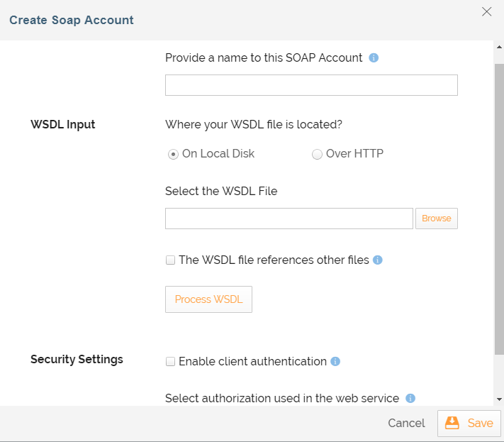Click the vertical scrollbar thumb
Viewport: 504px width, 442px height.
(x=499, y=206)
